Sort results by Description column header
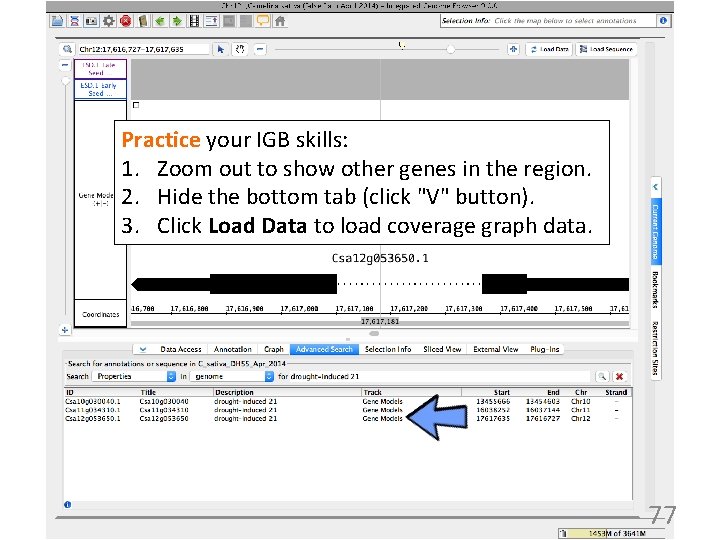Image resolution: width=720 pixels, height=540 pixels. click(287, 393)
